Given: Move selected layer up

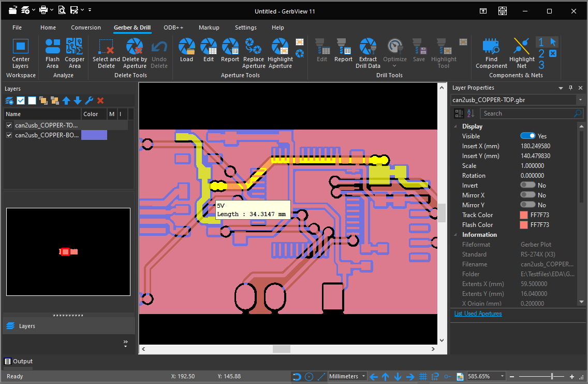Looking at the screenshot, I should [66, 101].
